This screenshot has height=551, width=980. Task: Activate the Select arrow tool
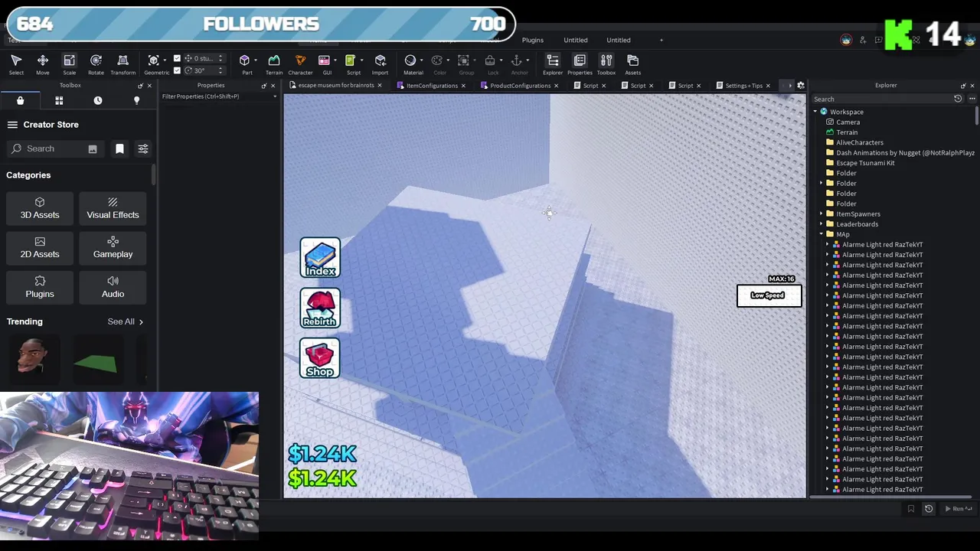pos(16,64)
